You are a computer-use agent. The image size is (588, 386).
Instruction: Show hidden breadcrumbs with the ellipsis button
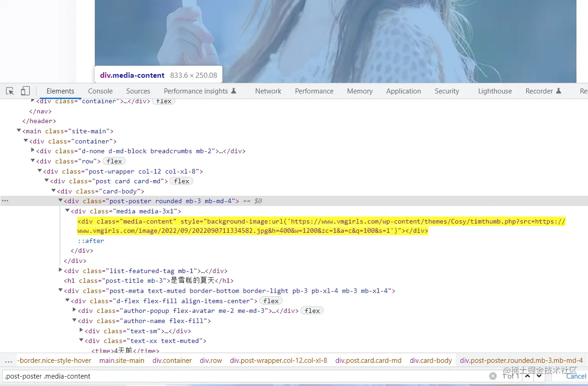pyautogui.click(x=8, y=361)
